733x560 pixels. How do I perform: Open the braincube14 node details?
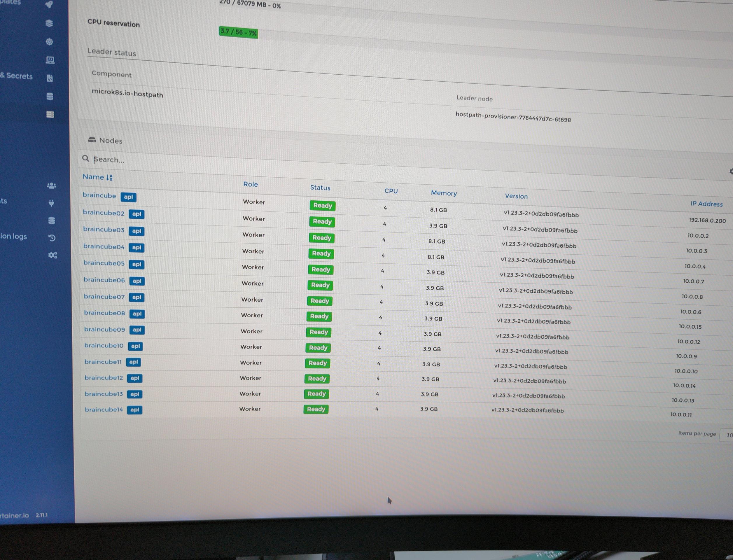coord(104,409)
